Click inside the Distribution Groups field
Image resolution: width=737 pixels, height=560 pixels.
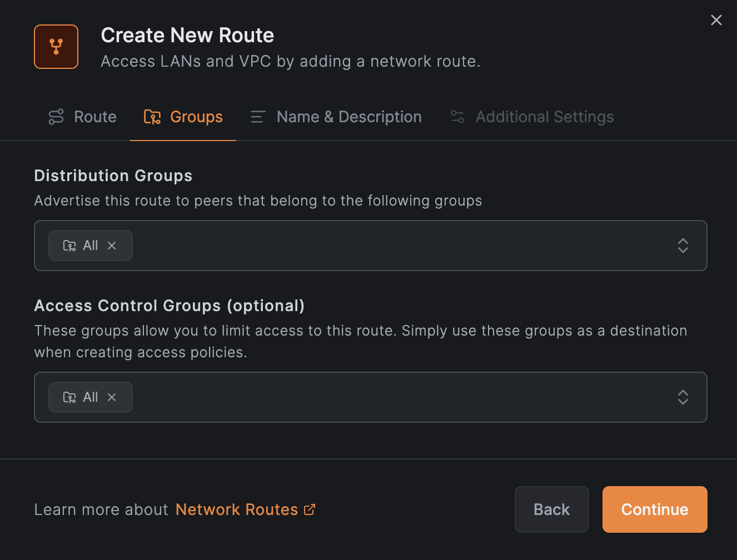pos(371,246)
